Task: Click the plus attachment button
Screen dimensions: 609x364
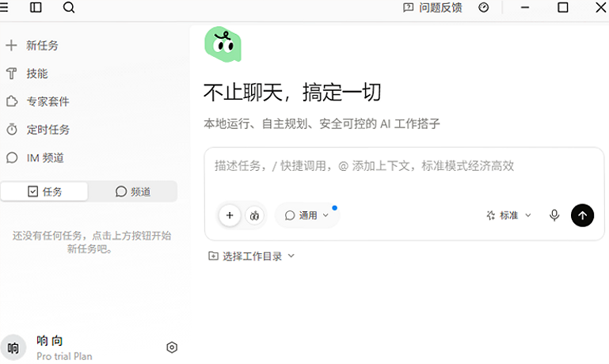Action: coord(230,215)
